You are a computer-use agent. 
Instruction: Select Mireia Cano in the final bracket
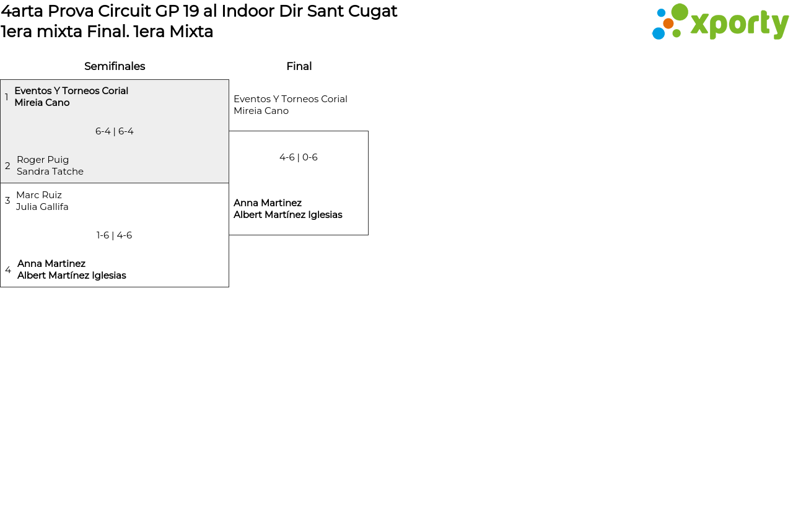point(261,111)
